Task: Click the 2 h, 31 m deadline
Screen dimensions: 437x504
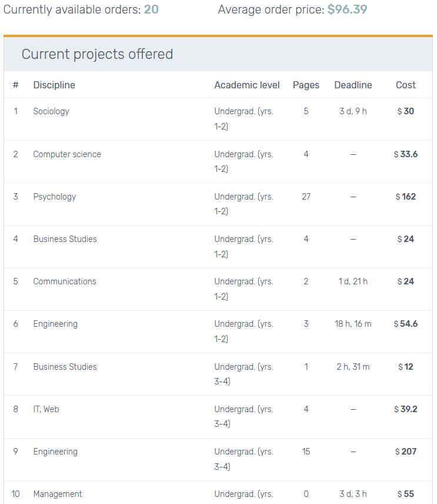Action: (353, 367)
